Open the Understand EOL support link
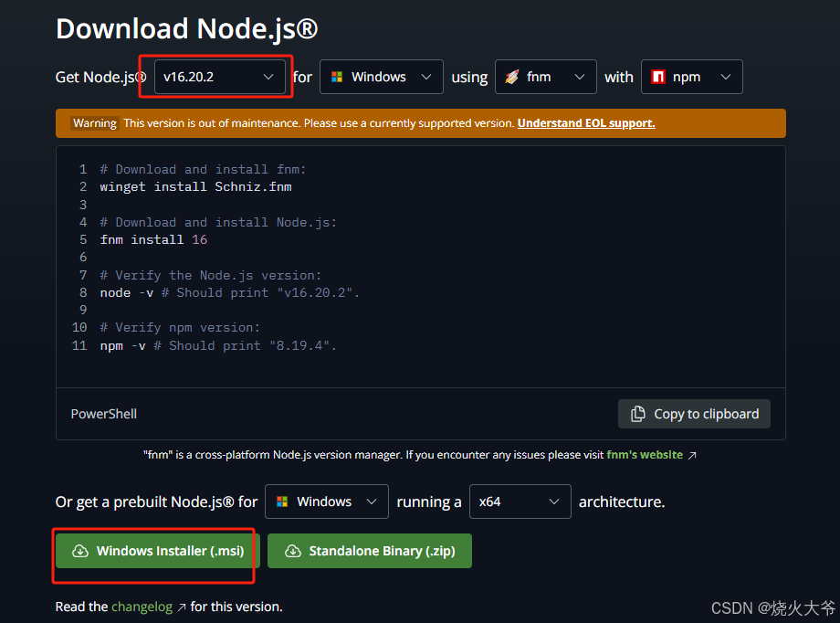Viewport: 840px width, 623px height. [586, 123]
